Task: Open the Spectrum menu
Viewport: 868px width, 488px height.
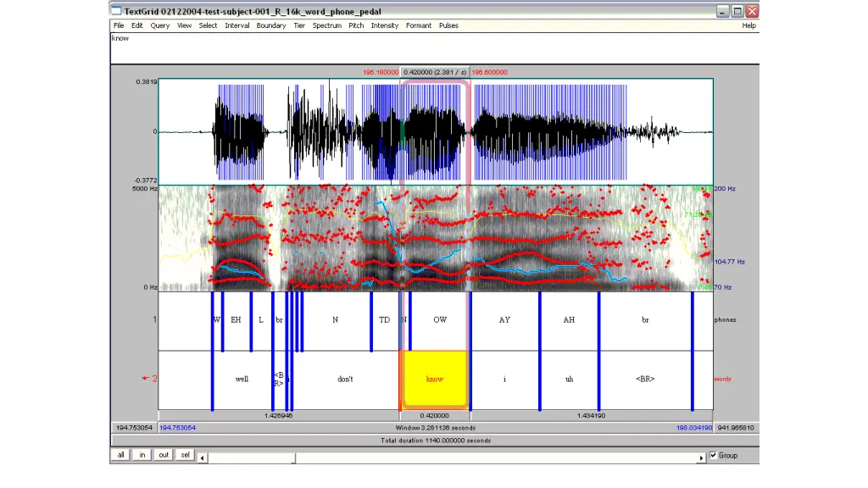Action: pyautogui.click(x=326, y=25)
